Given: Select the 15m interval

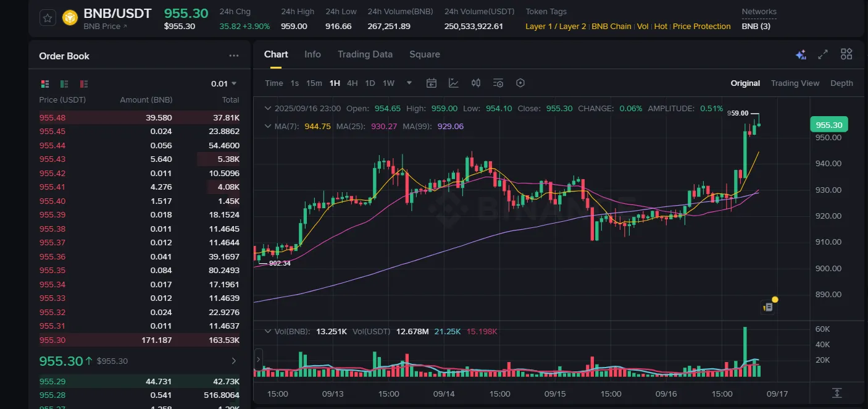Looking at the screenshot, I should (x=314, y=83).
